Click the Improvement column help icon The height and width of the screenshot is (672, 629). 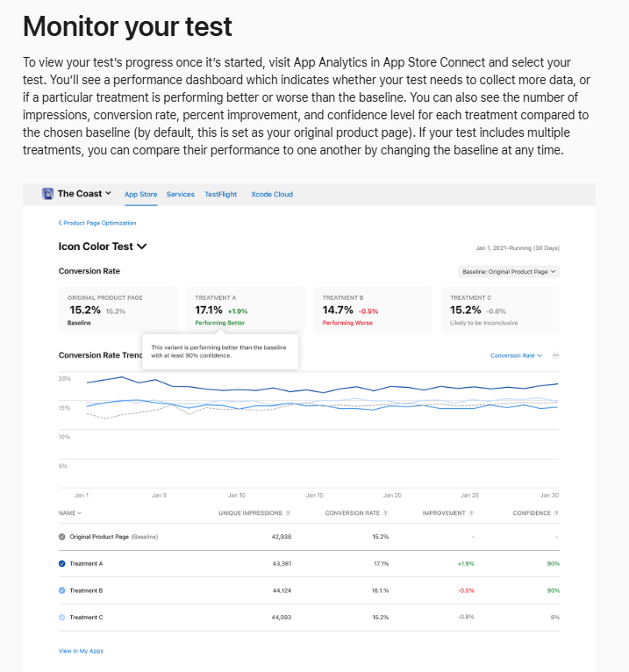pos(472,513)
